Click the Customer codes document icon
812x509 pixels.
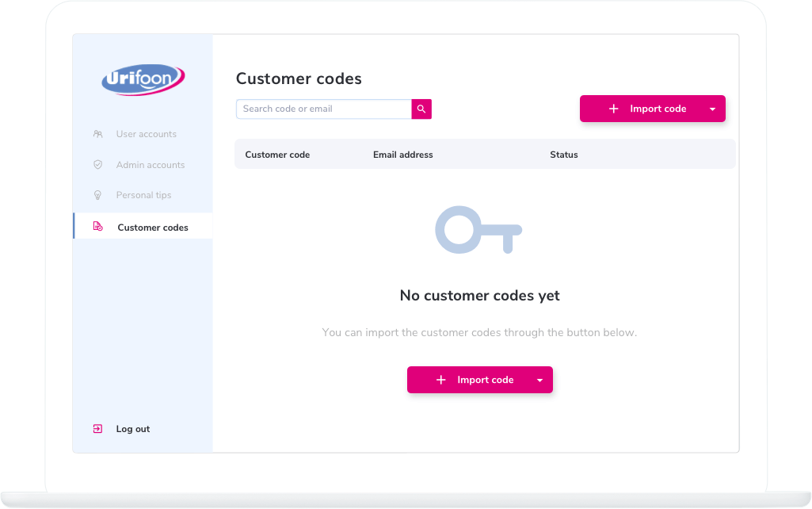[98, 227]
